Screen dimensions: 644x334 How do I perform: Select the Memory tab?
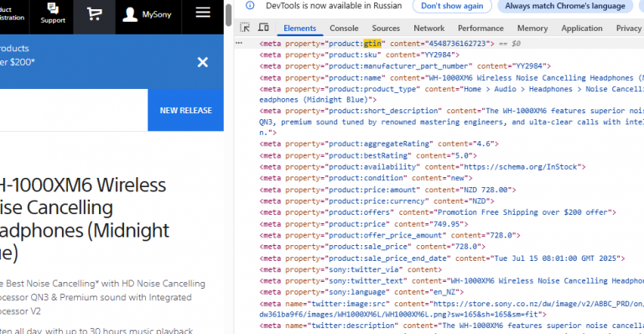532,28
